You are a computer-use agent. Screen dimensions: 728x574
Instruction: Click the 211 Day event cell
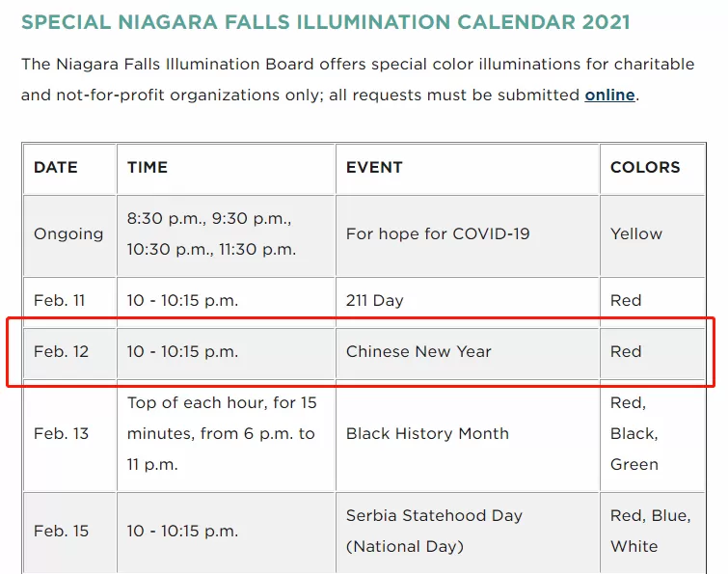(468, 302)
